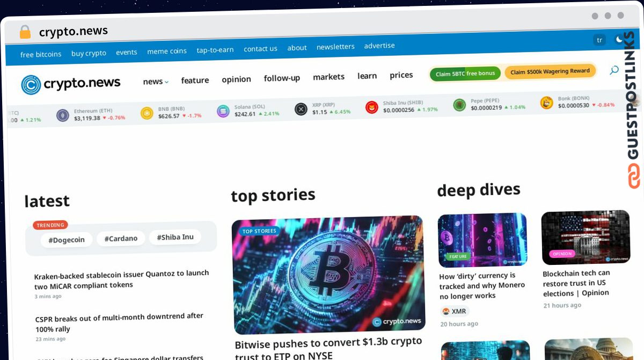The image size is (644, 360).
Task: Select the #Cardano trending tag
Action: point(121,239)
